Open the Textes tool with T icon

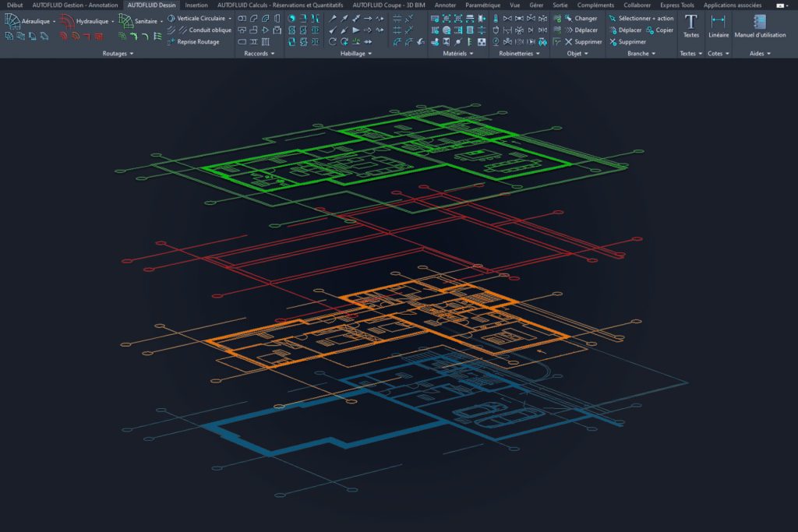[x=690, y=25]
